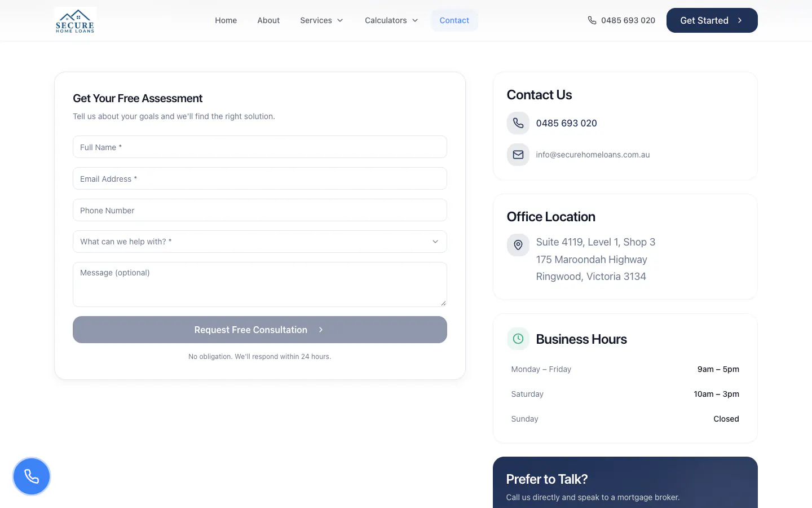Focus the Email Address field

(260, 178)
